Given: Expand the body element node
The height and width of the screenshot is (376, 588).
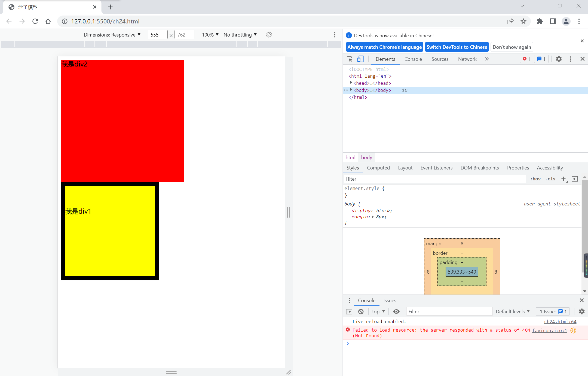Looking at the screenshot, I should pos(351,90).
